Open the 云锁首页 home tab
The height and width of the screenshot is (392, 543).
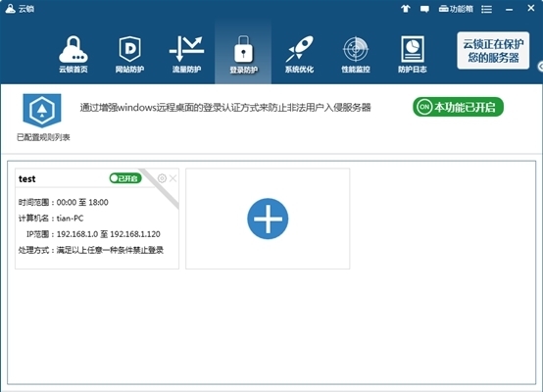pyautogui.click(x=74, y=54)
